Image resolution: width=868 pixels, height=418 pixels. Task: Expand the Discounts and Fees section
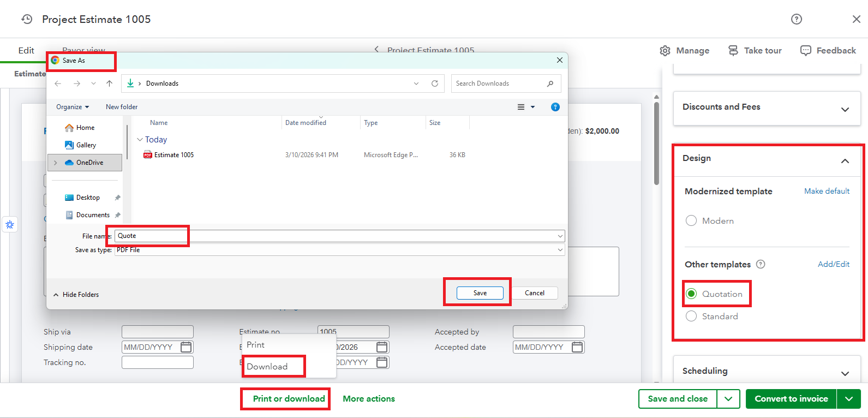(x=845, y=109)
